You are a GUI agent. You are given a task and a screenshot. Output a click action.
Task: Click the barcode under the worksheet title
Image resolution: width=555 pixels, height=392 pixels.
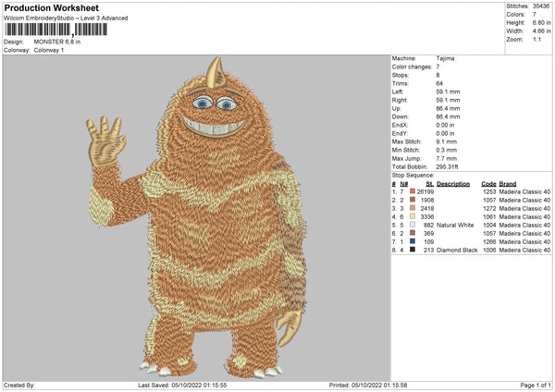[55, 30]
